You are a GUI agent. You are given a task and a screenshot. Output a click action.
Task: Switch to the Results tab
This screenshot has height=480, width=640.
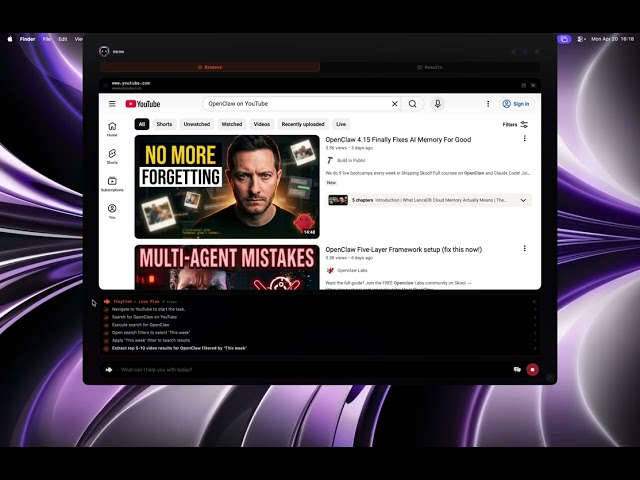[x=430, y=67]
